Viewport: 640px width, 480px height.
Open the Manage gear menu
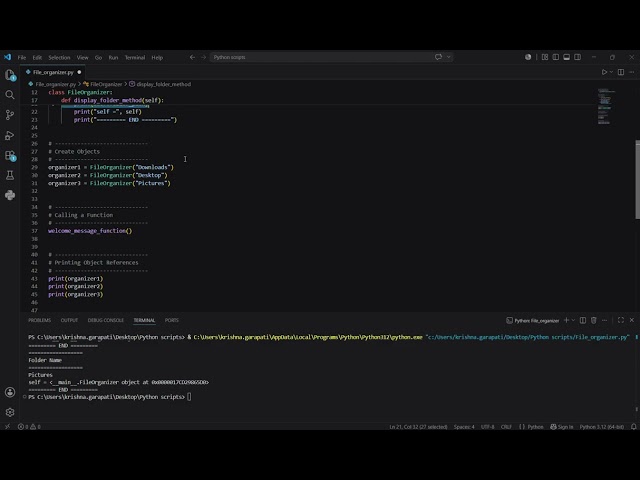coord(10,412)
